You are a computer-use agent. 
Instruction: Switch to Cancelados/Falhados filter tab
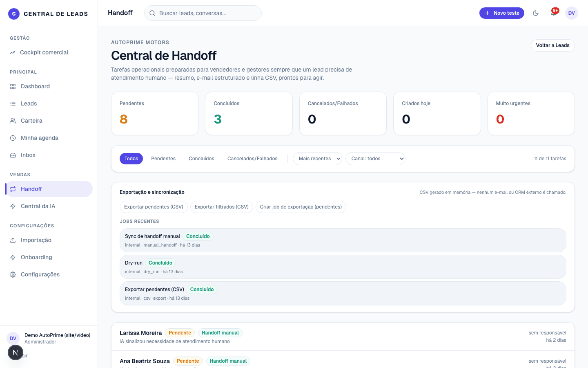click(x=252, y=159)
